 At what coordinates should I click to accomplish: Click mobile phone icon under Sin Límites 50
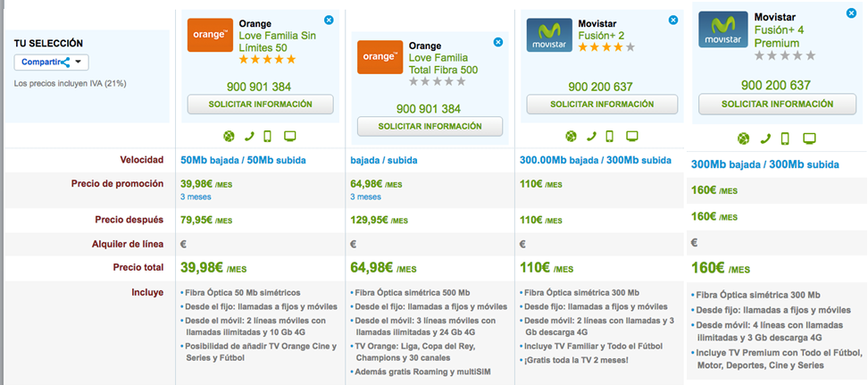pos(268,137)
